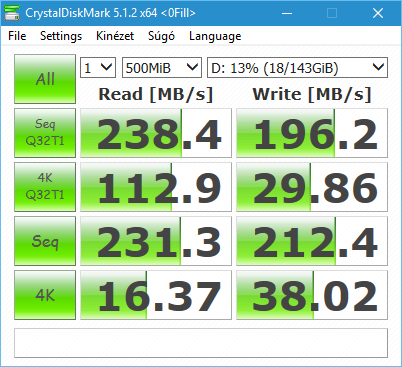Close the CrystalDiskMark window
The width and height of the screenshot is (402, 367).
point(378,13)
